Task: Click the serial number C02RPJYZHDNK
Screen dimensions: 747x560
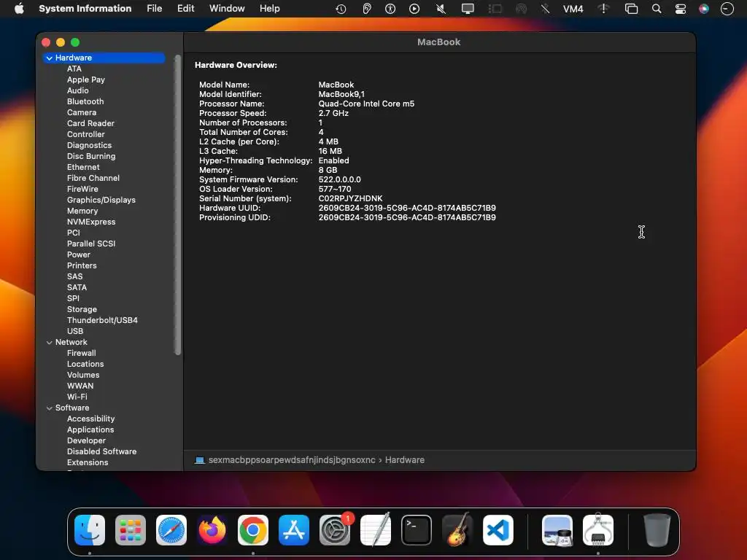Action: (x=350, y=198)
